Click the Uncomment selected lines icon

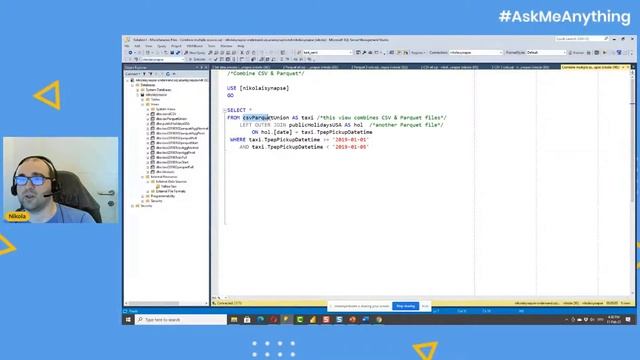coord(287,60)
